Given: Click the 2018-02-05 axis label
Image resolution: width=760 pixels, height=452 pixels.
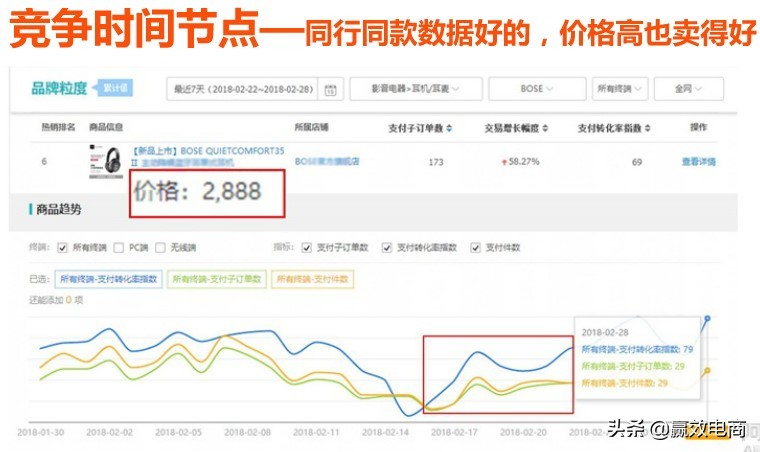Looking at the screenshot, I should (x=178, y=432).
